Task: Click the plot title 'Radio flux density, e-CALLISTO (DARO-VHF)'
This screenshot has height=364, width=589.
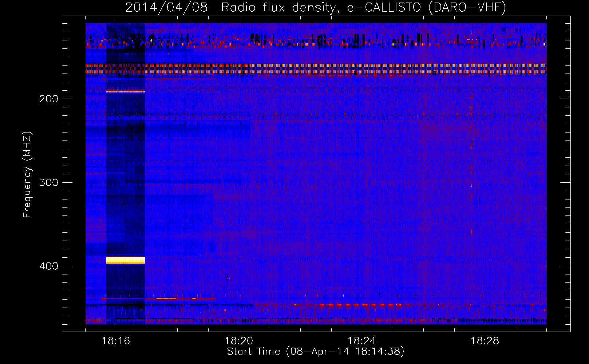Action: (363, 7)
